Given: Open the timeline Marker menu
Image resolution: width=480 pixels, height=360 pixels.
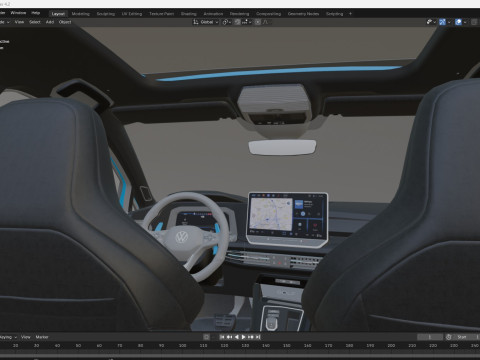Looking at the screenshot, I should 42,337.
